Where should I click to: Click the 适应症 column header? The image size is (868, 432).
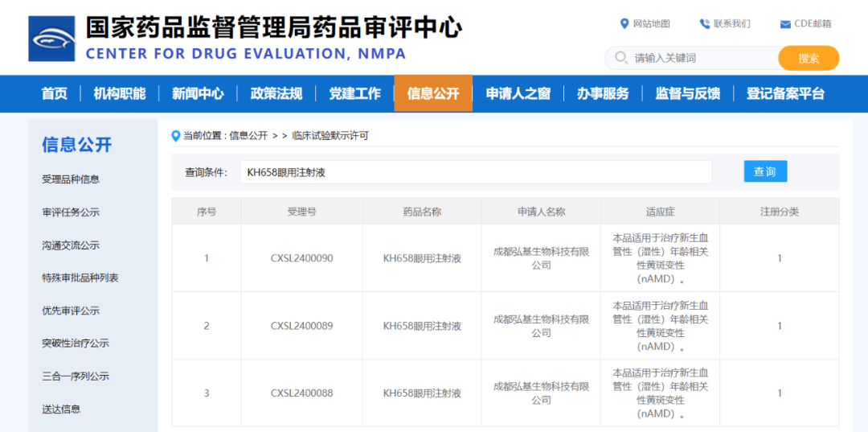[x=661, y=212]
